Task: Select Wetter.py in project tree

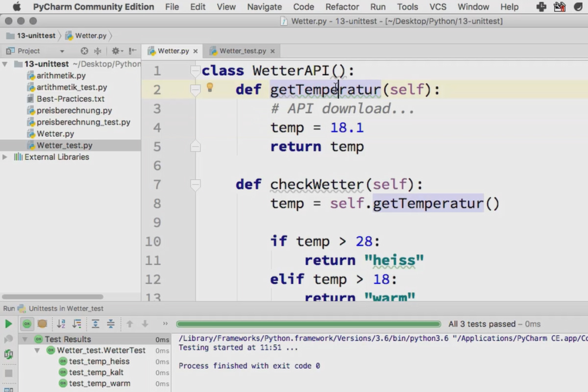Action: click(55, 134)
